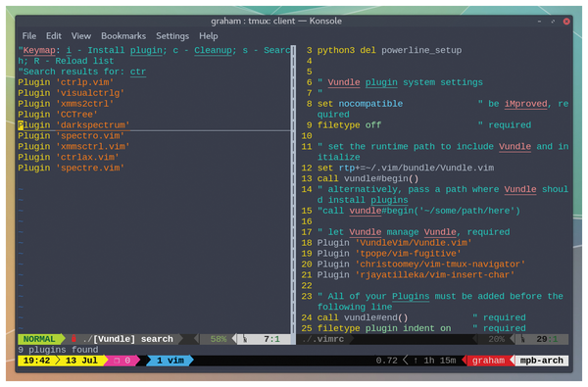
Task: Click the tmux session '0' indicator
Action: click(x=122, y=361)
